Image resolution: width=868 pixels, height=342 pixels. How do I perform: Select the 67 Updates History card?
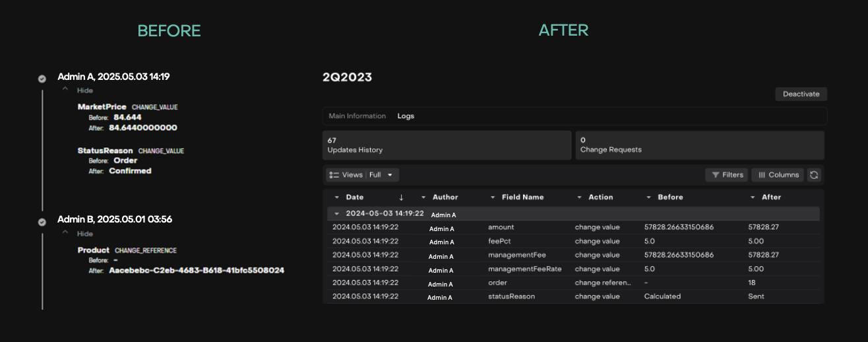[447, 145]
